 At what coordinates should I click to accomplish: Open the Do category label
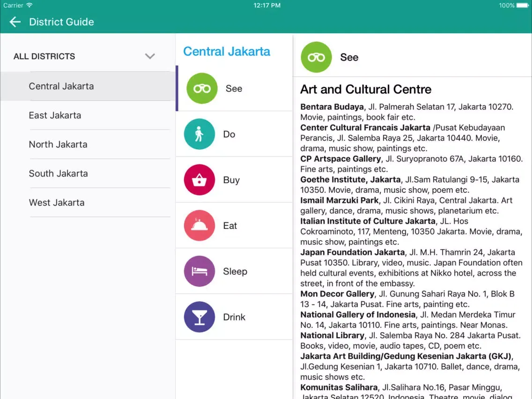click(229, 134)
